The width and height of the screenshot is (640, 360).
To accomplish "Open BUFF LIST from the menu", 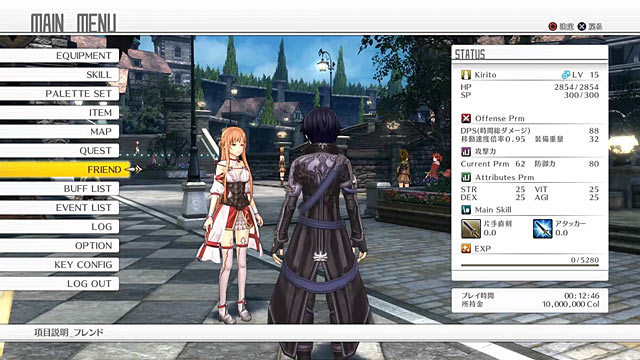I will 60,189.
